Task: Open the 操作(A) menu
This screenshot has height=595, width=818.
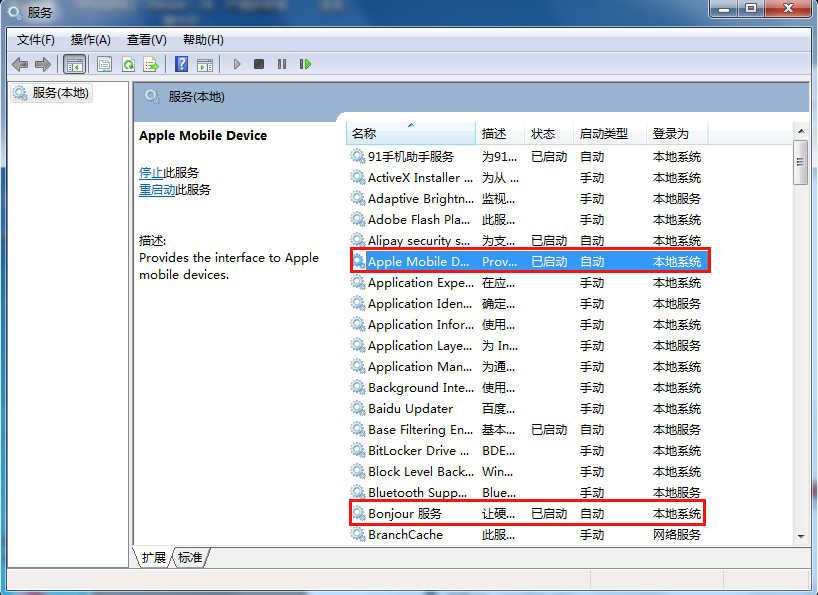Action: point(90,40)
